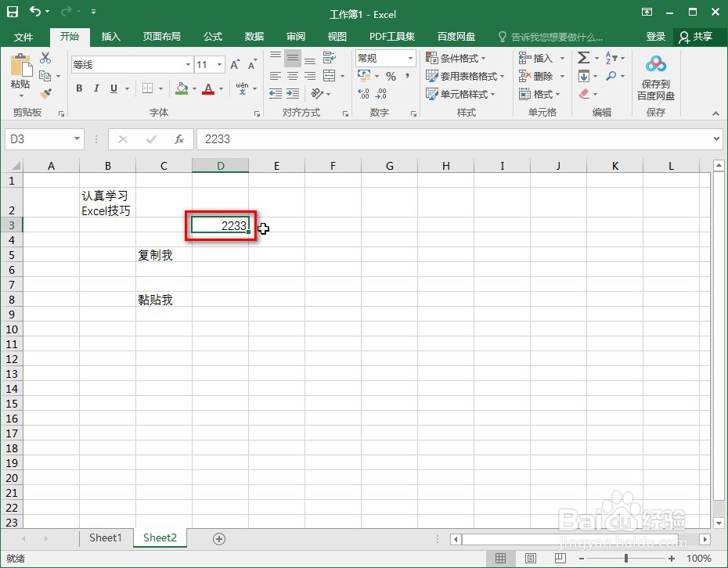The image size is (728, 568).
Task: Open the 常规 number format dropdown
Action: (x=410, y=58)
